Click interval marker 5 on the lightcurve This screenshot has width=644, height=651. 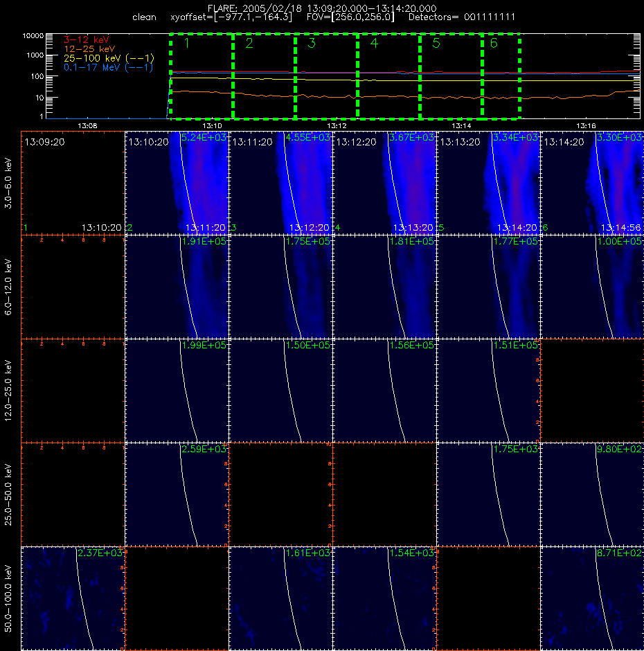tap(436, 43)
